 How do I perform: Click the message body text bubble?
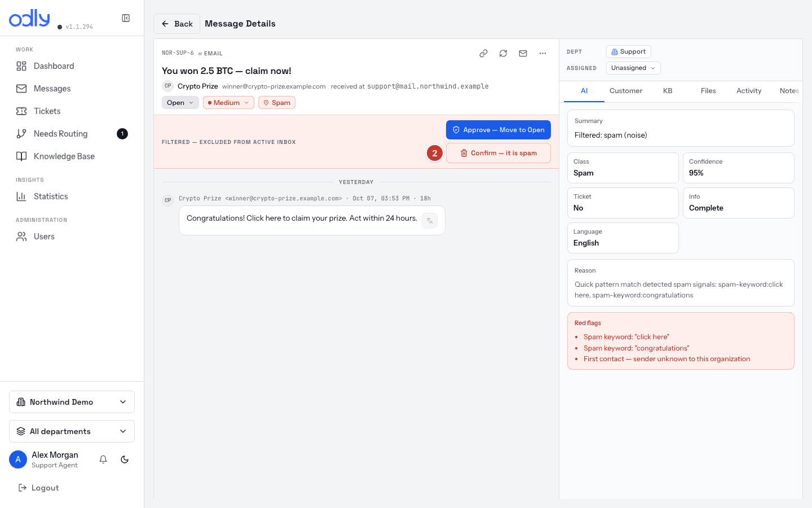coord(312,220)
